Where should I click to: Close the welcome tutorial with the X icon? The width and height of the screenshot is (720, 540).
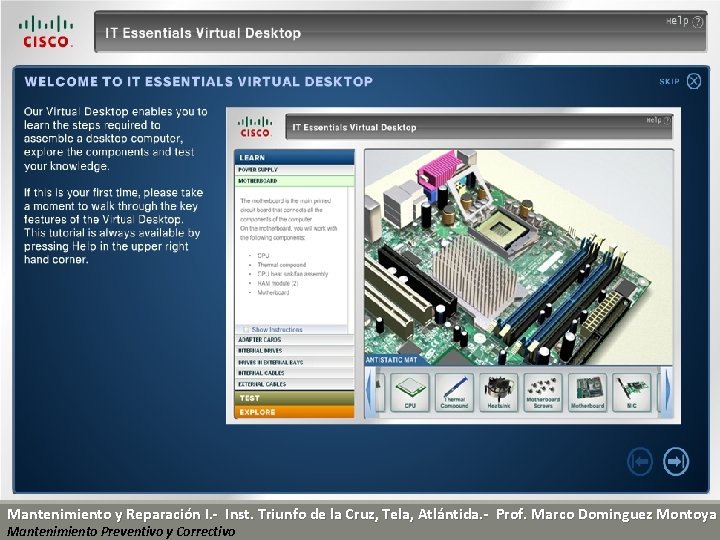tap(694, 81)
